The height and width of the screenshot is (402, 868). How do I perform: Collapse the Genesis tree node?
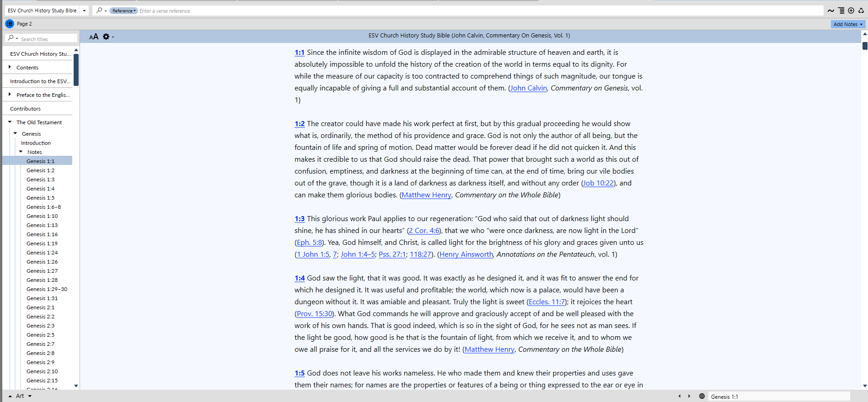pyautogui.click(x=15, y=133)
